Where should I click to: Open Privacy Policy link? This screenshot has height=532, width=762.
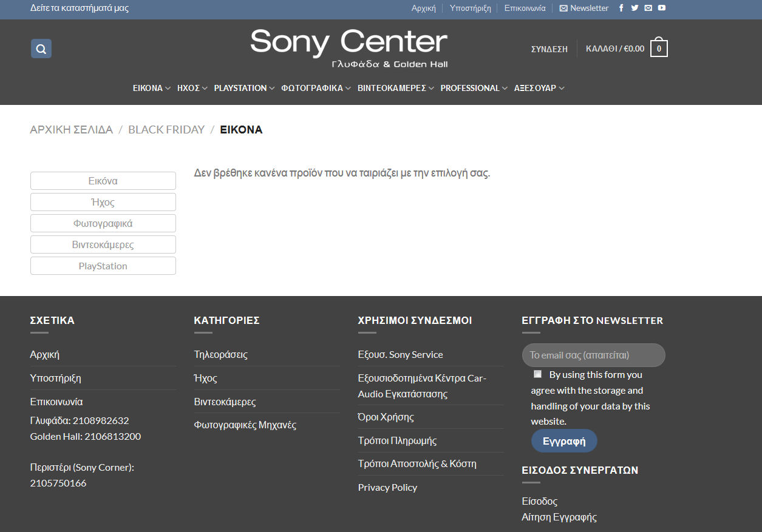pos(388,487)
